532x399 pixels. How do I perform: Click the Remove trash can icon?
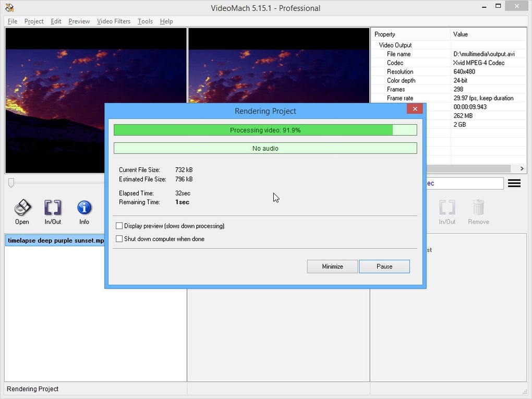tap(478, 207)
